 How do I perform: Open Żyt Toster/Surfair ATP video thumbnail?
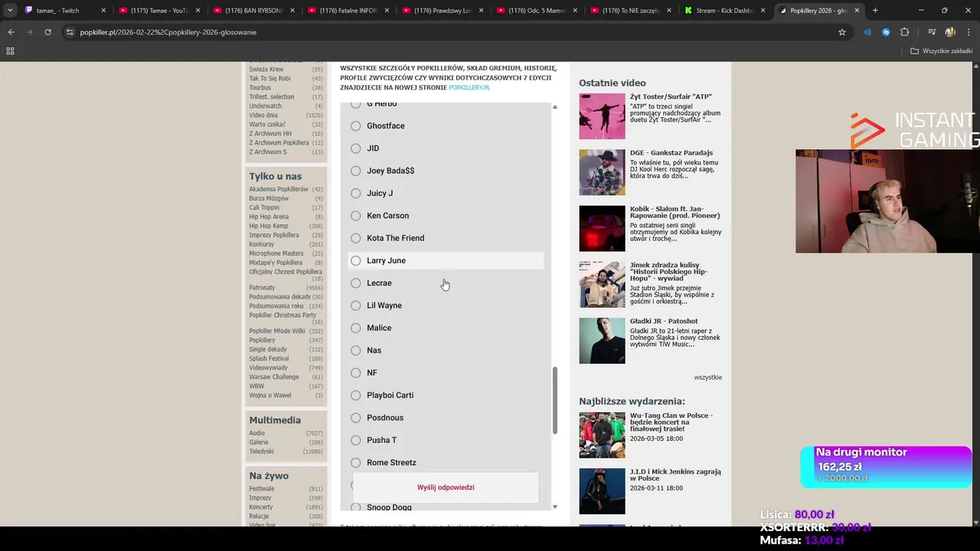(602, 116)
